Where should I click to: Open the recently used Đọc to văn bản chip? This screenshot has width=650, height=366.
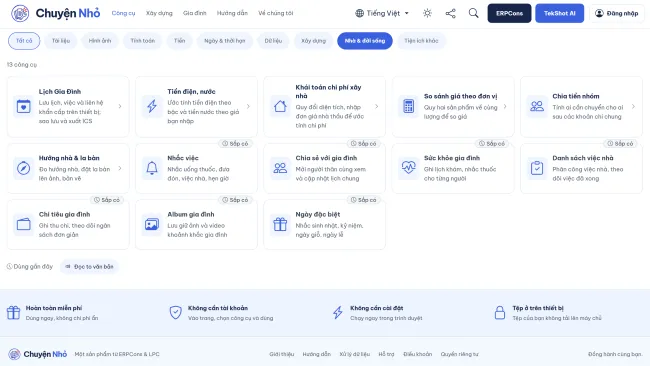[x=90, y=267]
